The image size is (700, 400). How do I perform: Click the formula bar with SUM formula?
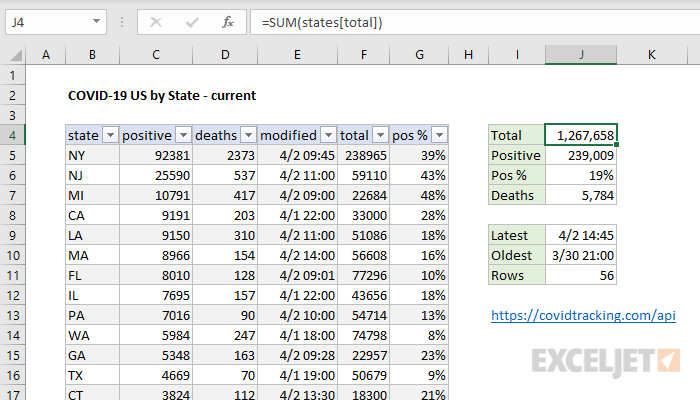click(x=475, y=22)
